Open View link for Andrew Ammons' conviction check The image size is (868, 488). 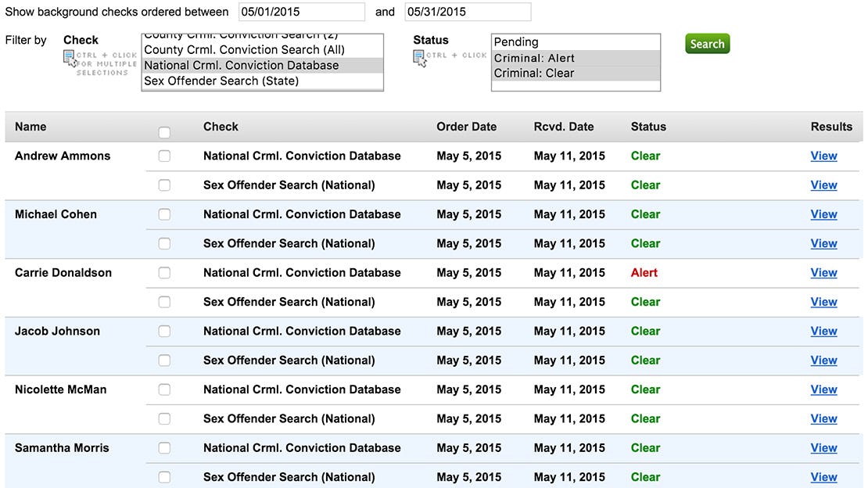823,156
